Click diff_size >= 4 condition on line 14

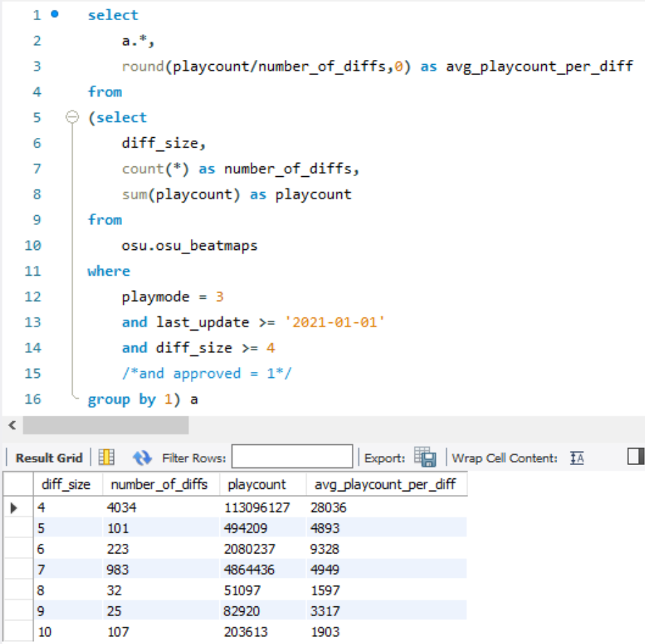click(215, 348)
